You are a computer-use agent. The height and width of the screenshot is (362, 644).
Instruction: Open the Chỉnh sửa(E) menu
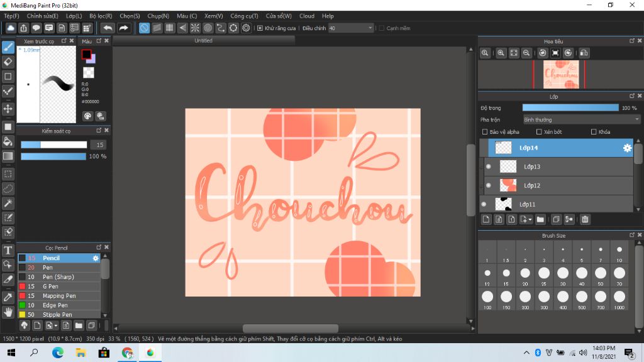click(42, 16)
